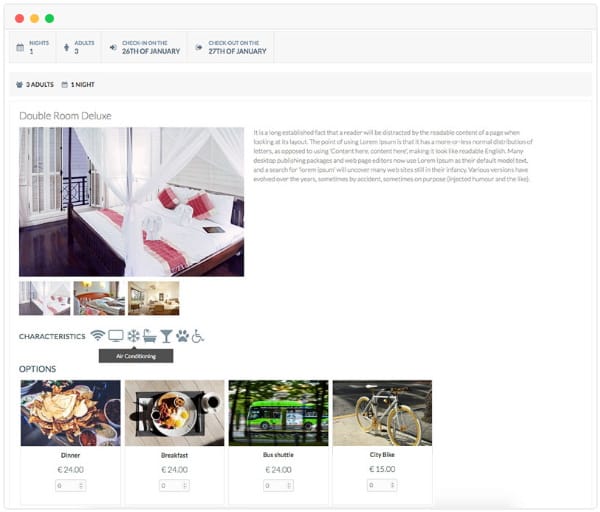Set the City Bike quantity field

pyautogui.click(x=382, y=485)
